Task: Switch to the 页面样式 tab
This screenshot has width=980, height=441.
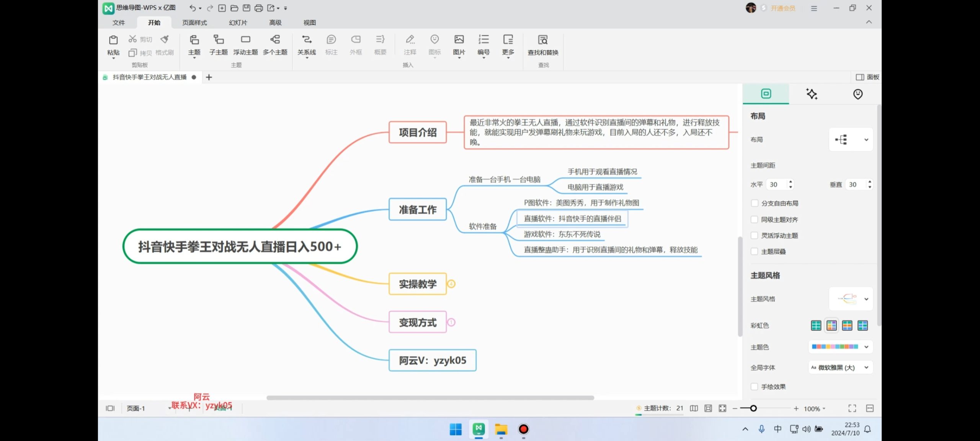Action: click(x=194, y=23)
